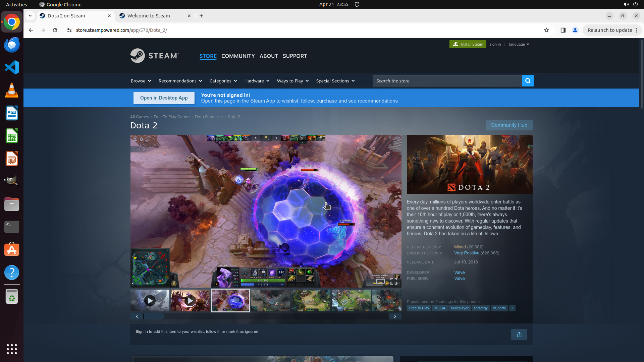The width and height of the screenshot is (644, 362).
Task: Click the Search the store field
Action: [447, 81]
